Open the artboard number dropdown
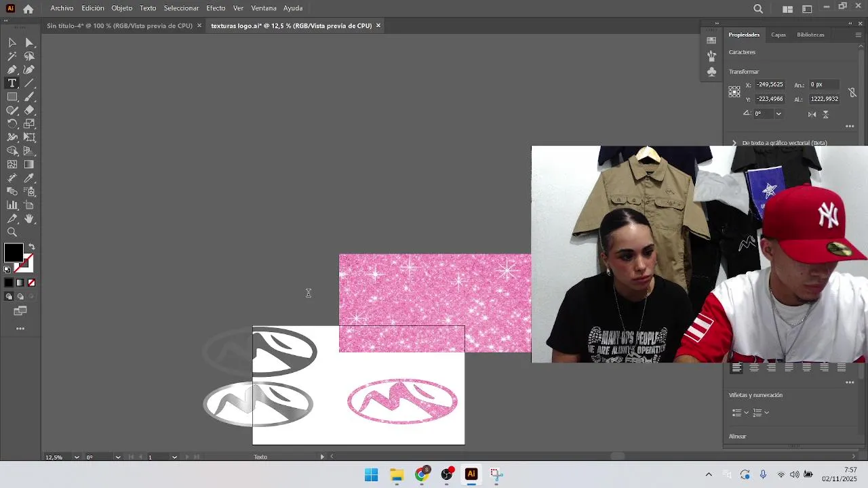 (174, 457)
